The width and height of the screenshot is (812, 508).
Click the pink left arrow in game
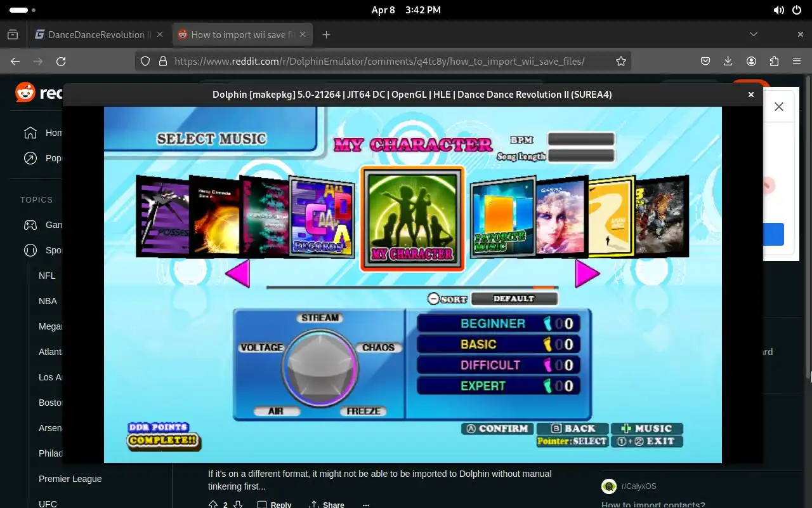238,274
